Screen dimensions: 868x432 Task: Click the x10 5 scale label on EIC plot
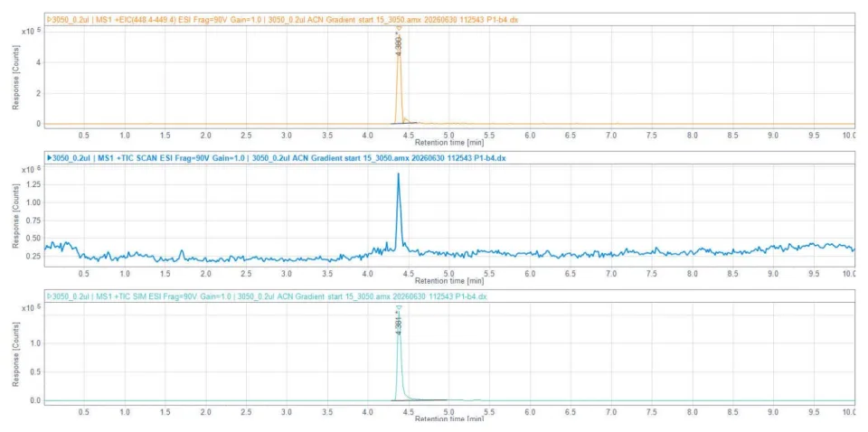coord(32,31)
